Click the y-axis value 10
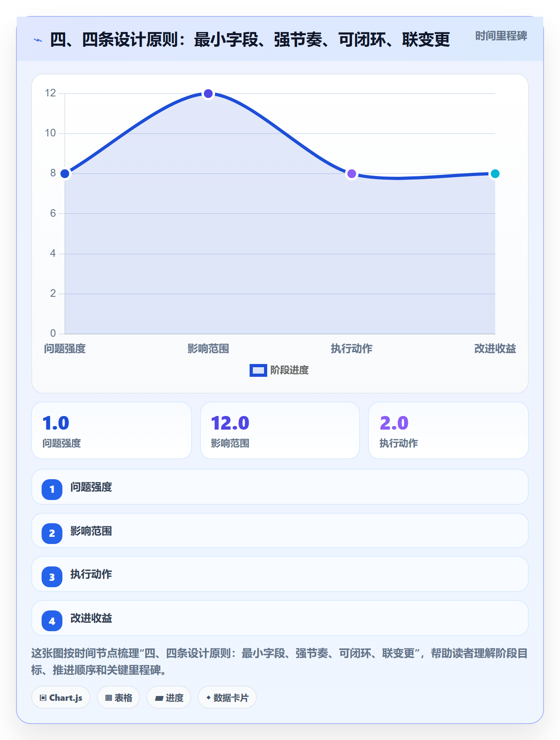560x740 pixels. click(x=50, y=133)
